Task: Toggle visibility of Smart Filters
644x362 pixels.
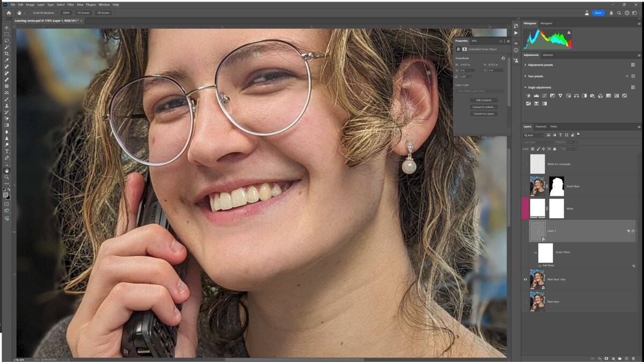Action: tap(535, 253)
